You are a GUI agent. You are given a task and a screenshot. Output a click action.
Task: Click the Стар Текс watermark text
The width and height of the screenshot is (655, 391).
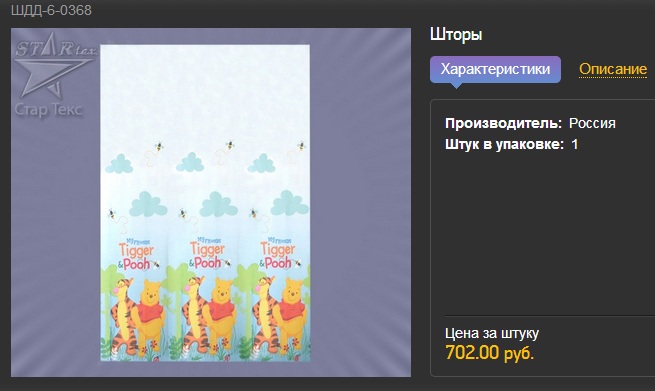click(49, 109)
